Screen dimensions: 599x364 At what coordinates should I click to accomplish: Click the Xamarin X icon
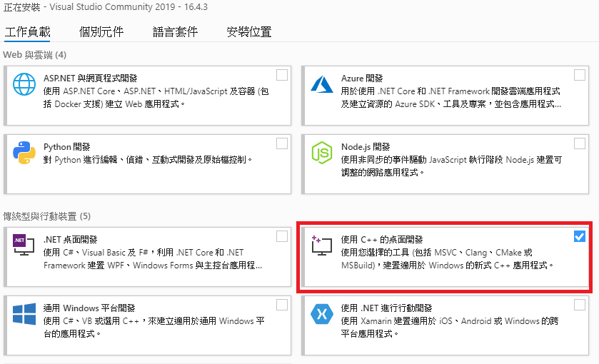click(322, 314)
